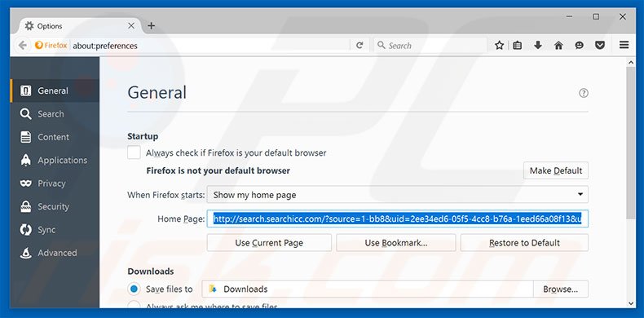
Task: Open the Sync preferences category
Action: click(55, 230)
